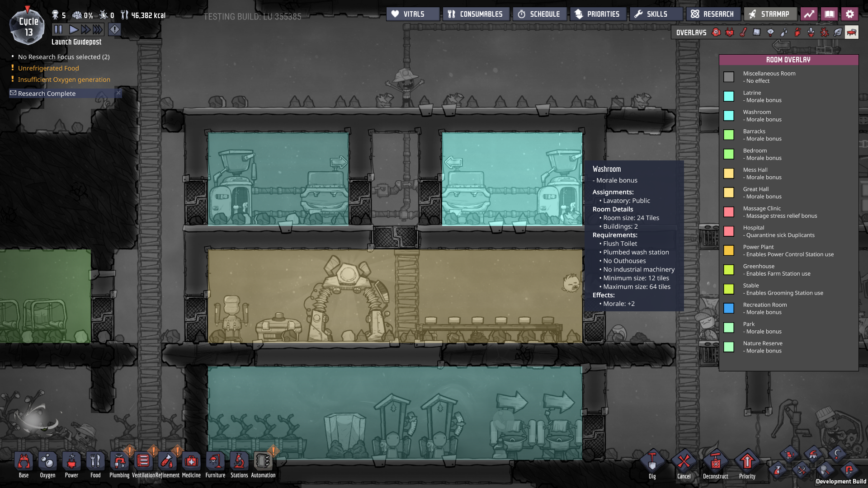Image resolution: width=868 pixels, height=488 pixels.
Task: Turn off the active Room overlay
Action: coord(851,33)
